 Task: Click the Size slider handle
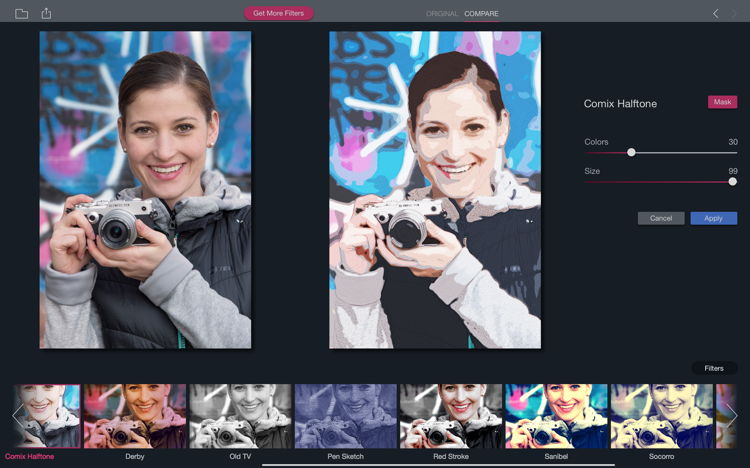click(x=733, y=181)
